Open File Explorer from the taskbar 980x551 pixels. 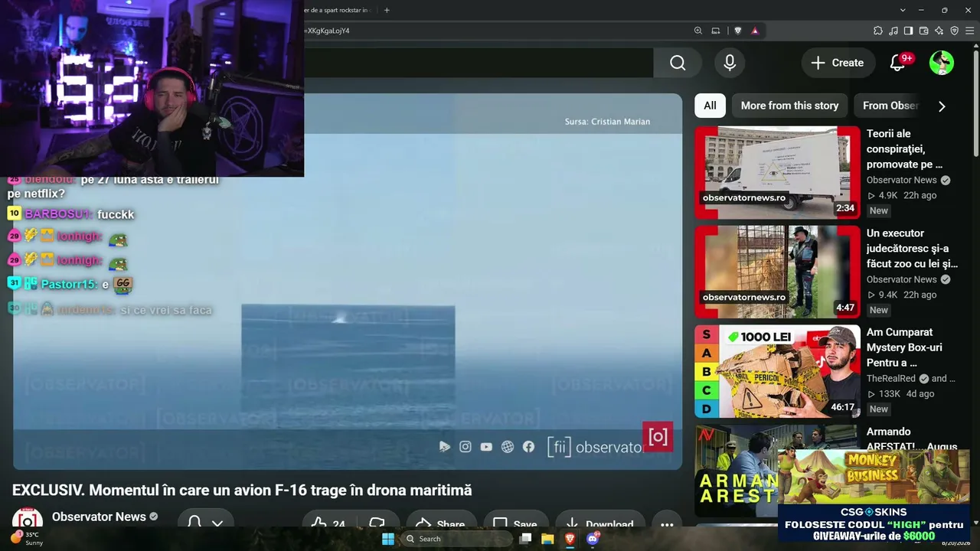(547, 539)
